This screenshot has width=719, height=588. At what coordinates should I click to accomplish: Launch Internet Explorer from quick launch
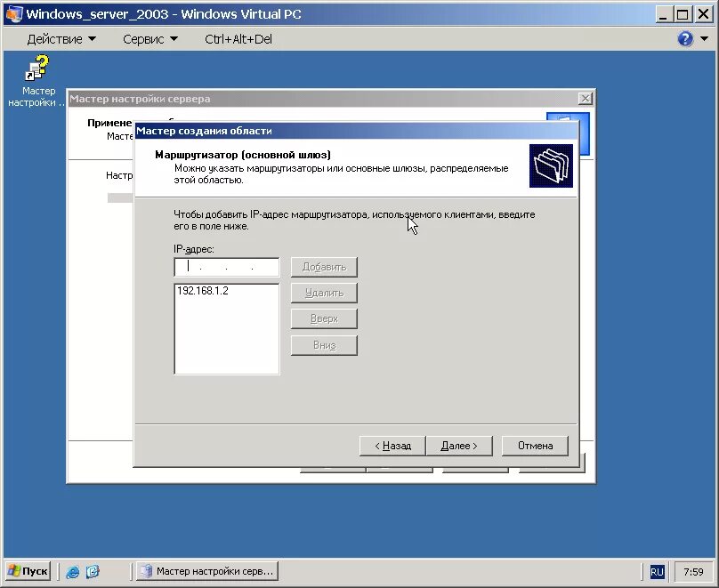(72, 571)
